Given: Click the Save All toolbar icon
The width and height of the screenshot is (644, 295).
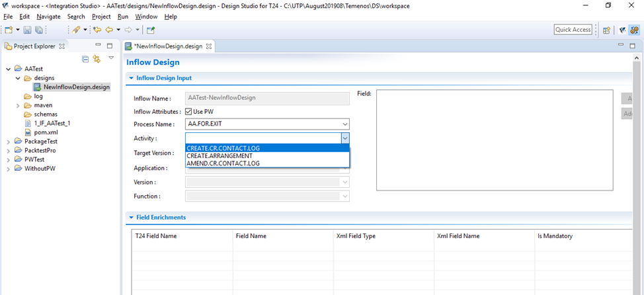Looking at the screenshot, I should pyautogui.click(x=39, y=30).
